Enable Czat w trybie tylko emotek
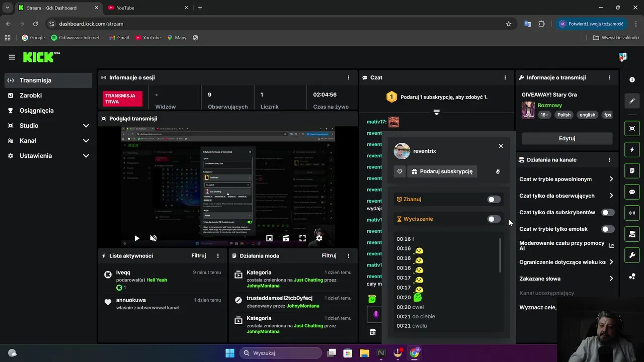 coord(608,229)
